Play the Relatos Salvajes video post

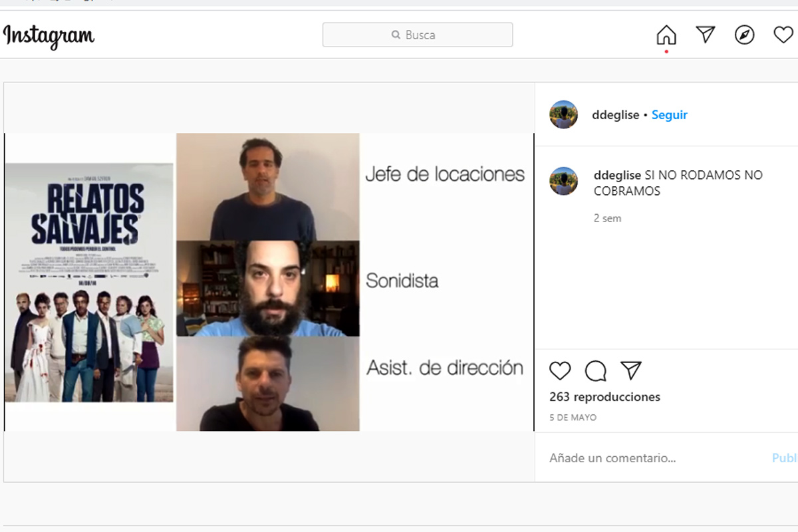269,282
